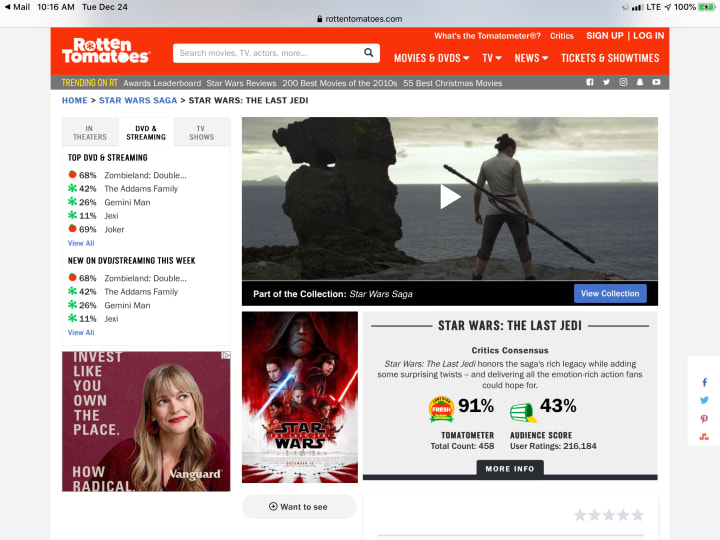This screenshot has height=540, width=720.
Task: Go to Star Wars Saga breadcrumb
Action: coord(138,101)
